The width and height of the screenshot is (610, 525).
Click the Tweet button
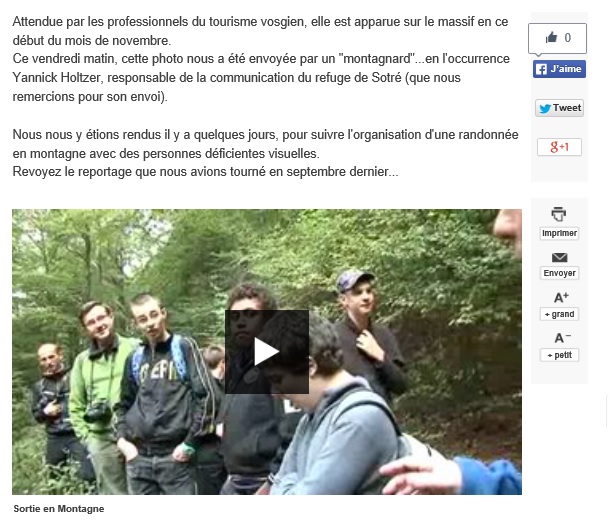559,108
